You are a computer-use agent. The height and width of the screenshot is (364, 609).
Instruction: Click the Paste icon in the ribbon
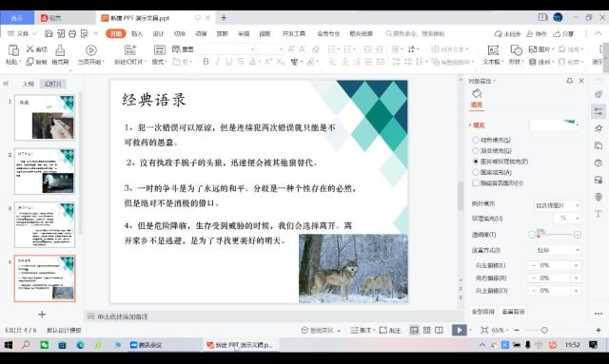click(13, 50)
